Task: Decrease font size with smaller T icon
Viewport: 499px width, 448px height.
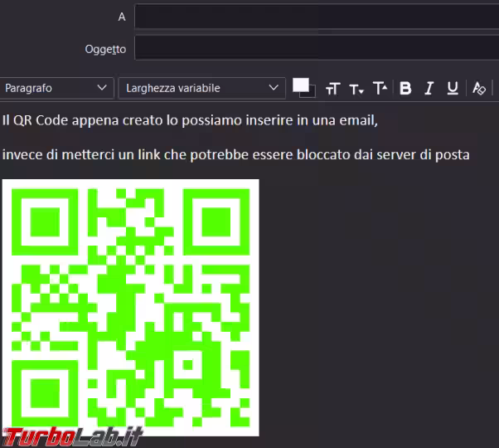Action: click(x=356, y=89)
